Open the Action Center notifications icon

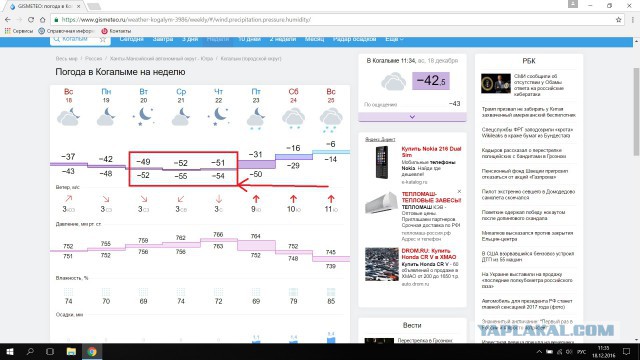click(627, 352)
